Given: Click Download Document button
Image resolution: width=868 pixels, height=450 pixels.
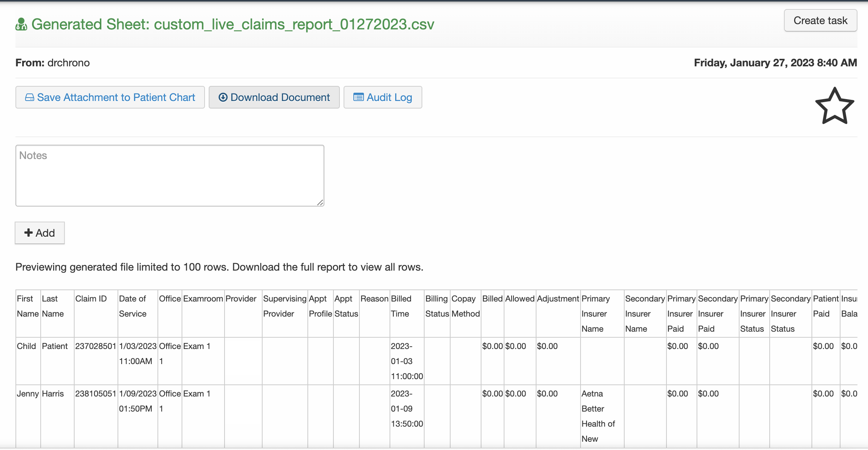Looking at the screenshot, I should point(274,97).
